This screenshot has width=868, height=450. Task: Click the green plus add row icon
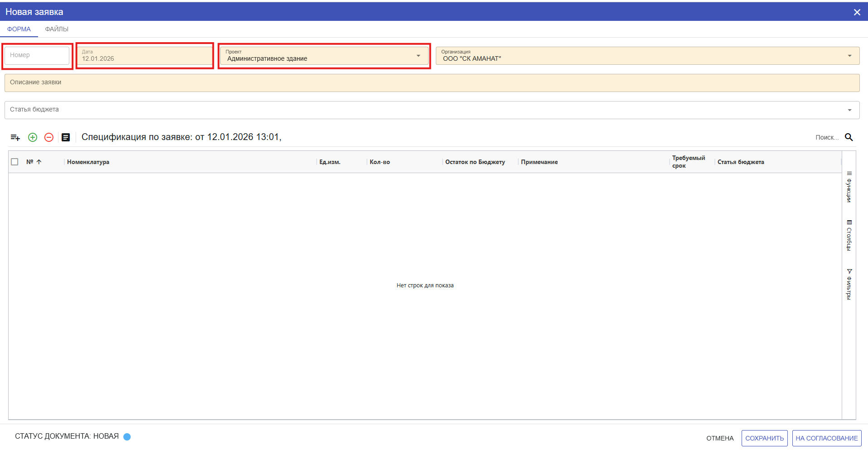33,137
